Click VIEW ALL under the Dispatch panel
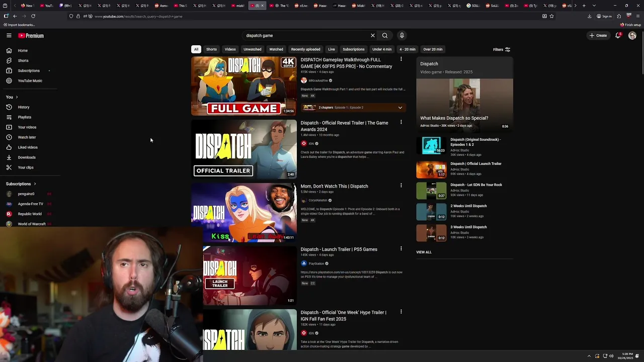 coord(424,252)
